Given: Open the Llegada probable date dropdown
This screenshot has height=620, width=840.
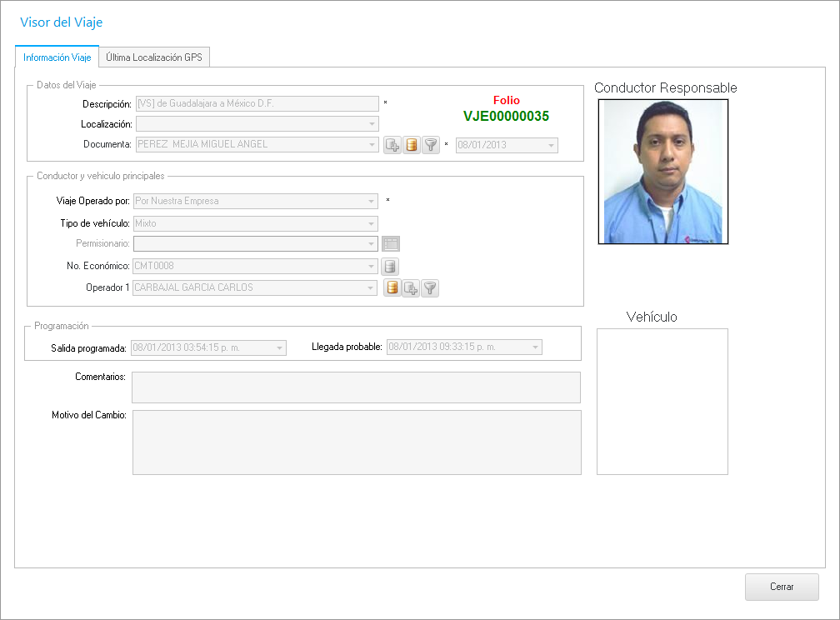Looking at the screenshot, I should pyautogui.click(x=535, y=347).
